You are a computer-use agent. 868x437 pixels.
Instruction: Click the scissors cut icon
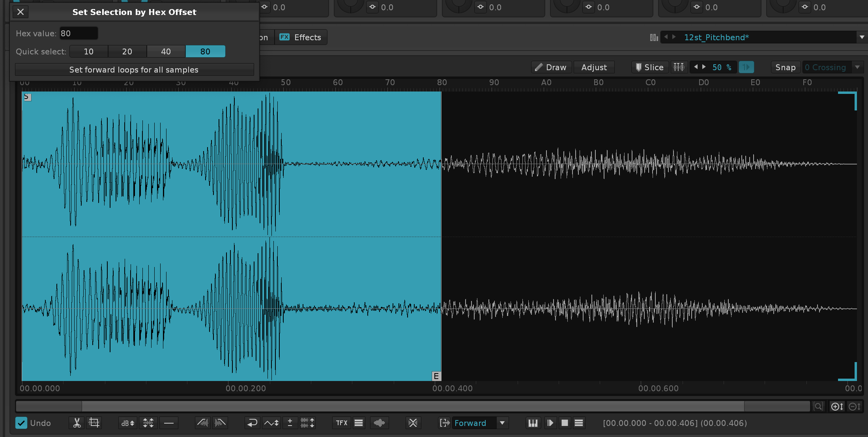(77, 423)
